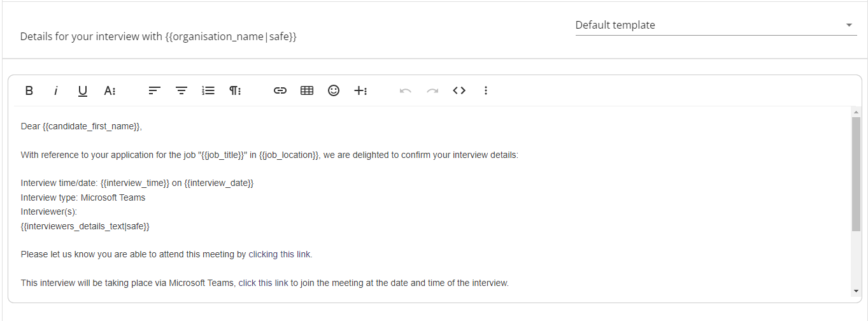
Task: Click the candidate_first_name greeting line
Action: coord(82,126)
